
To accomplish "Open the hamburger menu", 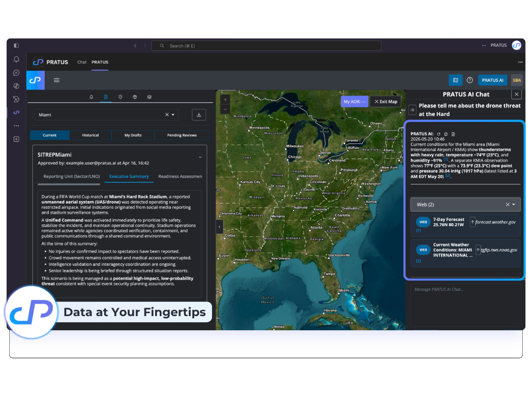I will (x=57, y=80).
